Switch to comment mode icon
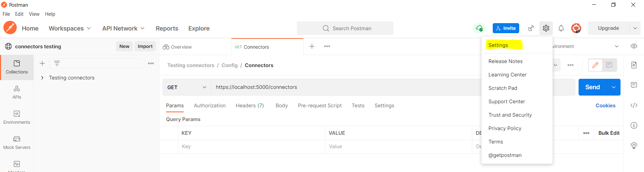 609,65
